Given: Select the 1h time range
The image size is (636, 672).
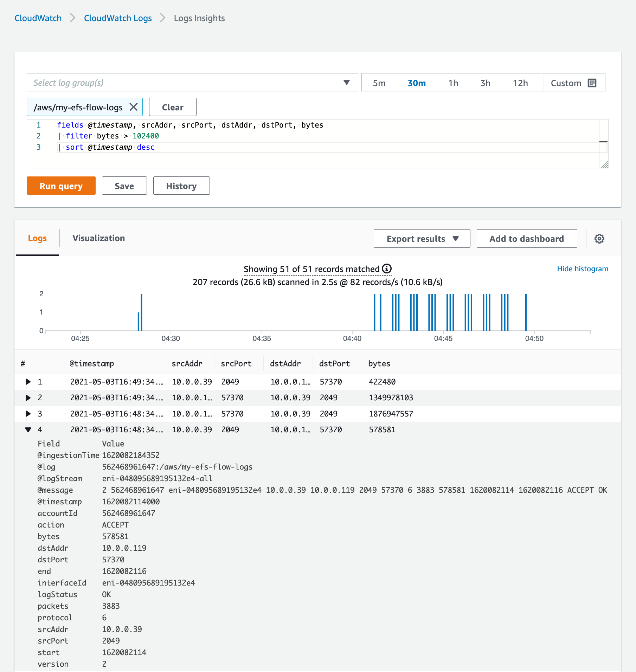Looking at the screenshot, I should pyautogui.click(x=453, y=83).
